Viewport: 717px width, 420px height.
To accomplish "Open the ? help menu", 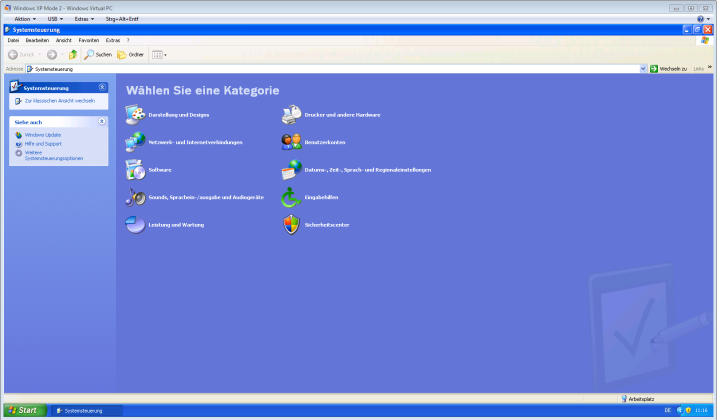I will tap(128, 41).
